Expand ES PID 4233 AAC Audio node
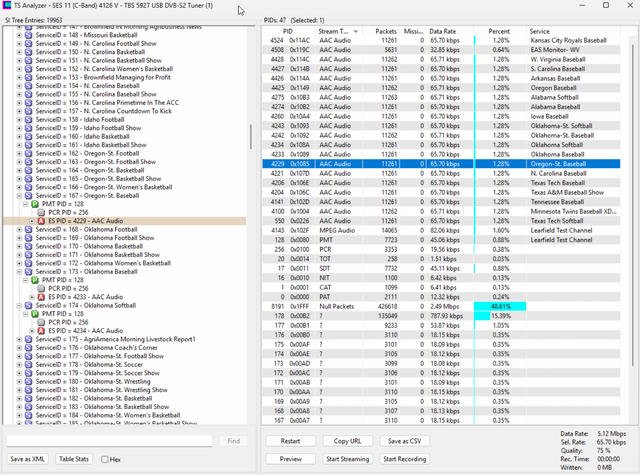 coord(32,297)
